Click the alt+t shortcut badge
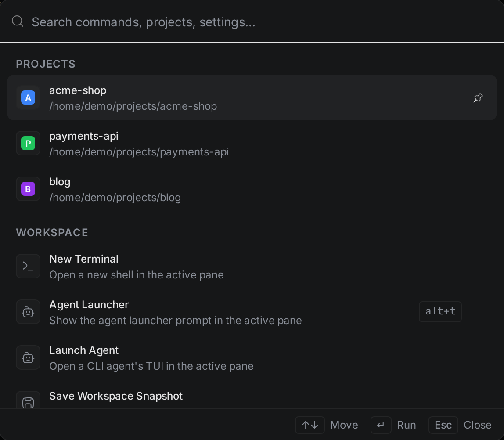Screen dimensions: 504x440 pos(440,311)
